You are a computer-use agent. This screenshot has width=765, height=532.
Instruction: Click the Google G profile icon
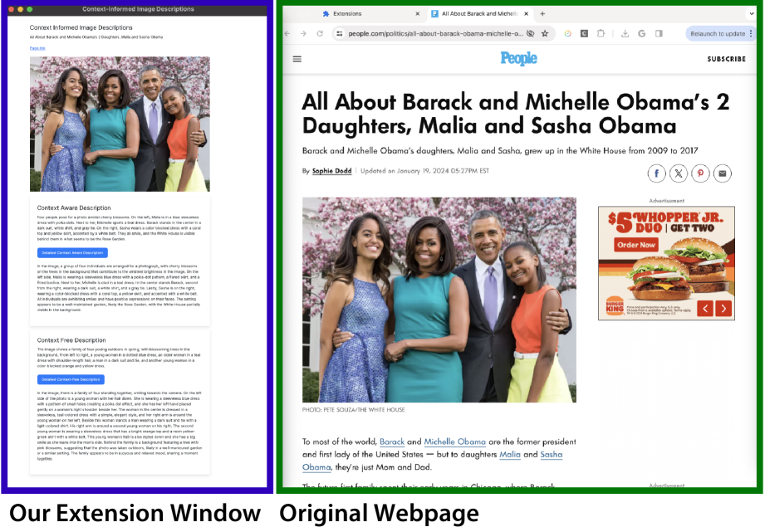point(641,34)
